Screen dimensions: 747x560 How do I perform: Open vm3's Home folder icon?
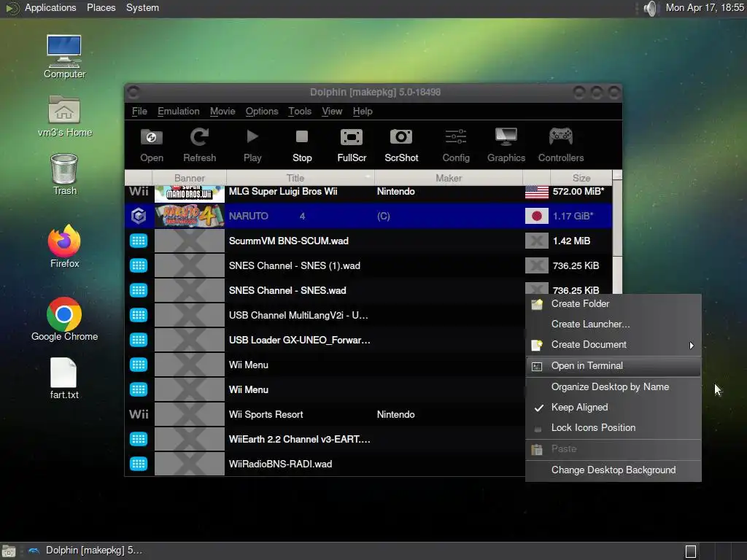point(64,117)
